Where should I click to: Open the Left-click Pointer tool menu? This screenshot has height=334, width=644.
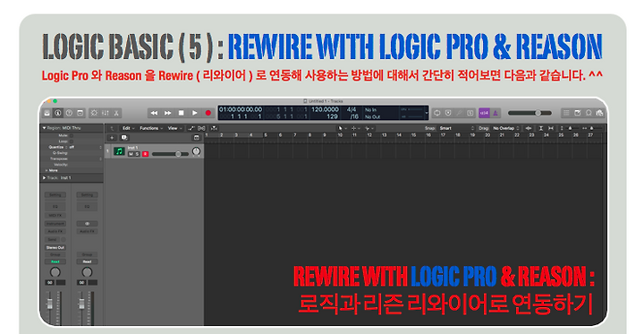(x=342, y=128)
